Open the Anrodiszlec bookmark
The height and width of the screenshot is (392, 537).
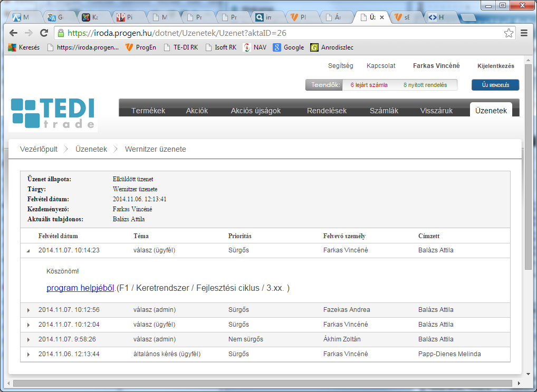(x=332, y=47)
